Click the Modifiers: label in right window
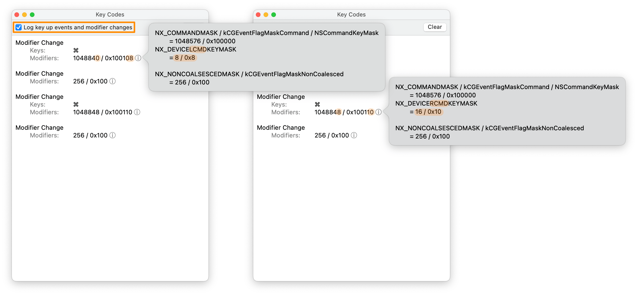This screenshot has height=295, width=644. 285,112
